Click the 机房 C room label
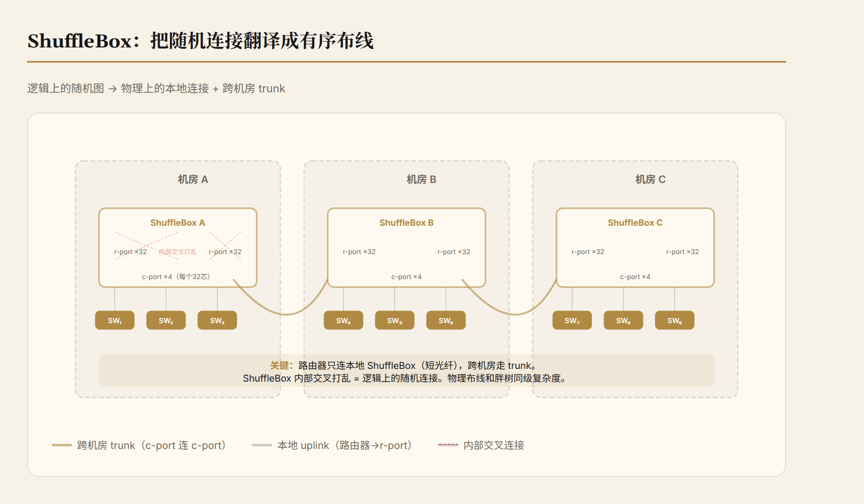This screenshot has width=864, height=504. click(x=651, y=180)
